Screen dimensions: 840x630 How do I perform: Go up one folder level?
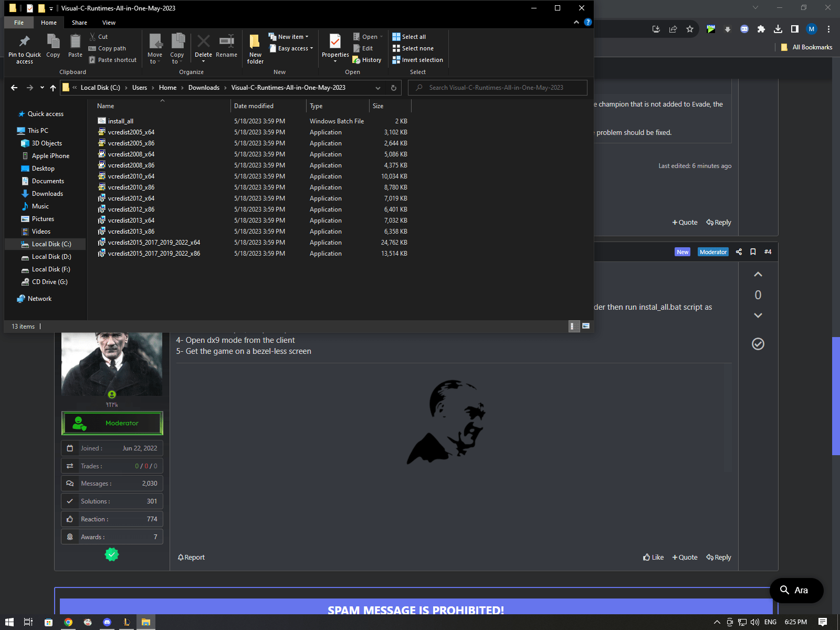(x=53, y=88)
